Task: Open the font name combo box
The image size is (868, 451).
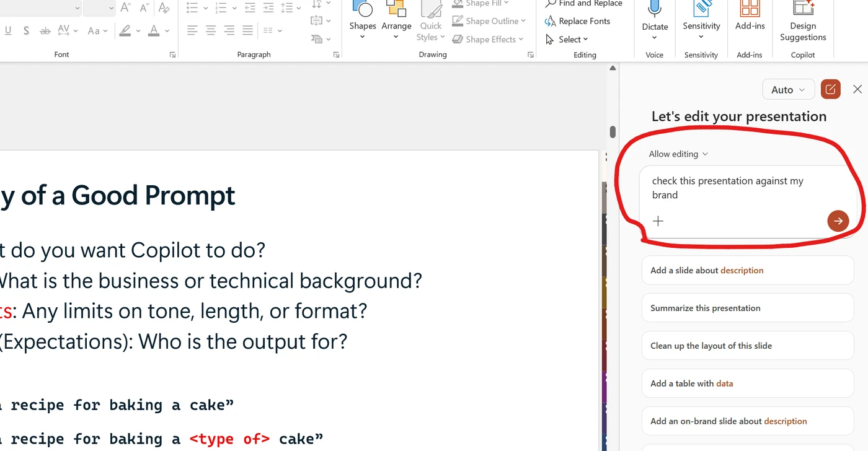Action: 41,8
